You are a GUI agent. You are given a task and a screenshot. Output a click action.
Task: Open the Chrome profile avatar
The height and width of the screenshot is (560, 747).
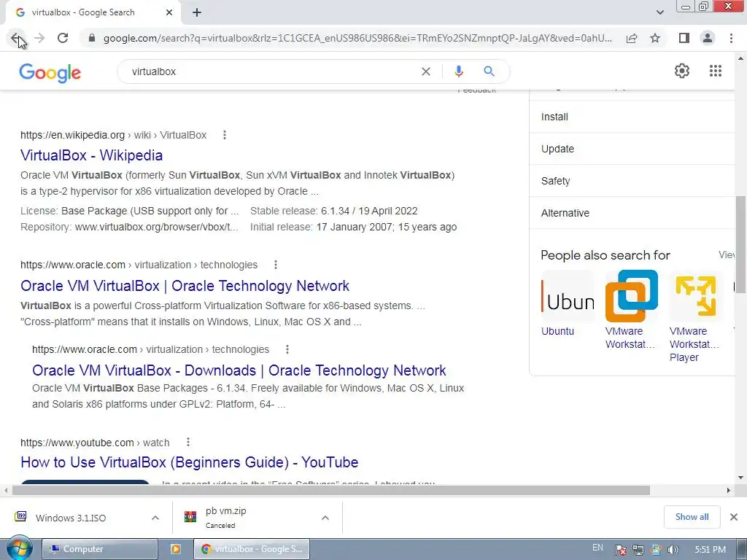[708, 38]
